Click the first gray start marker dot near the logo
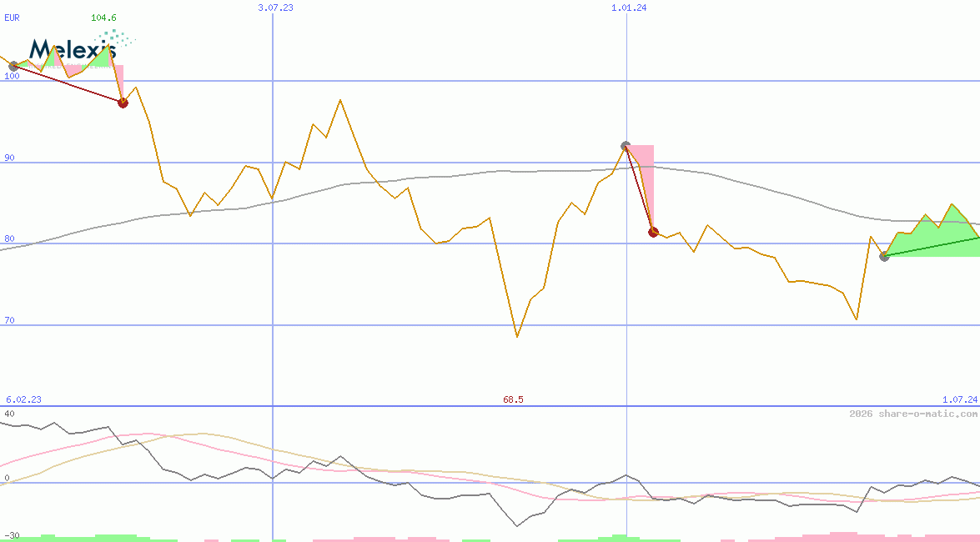 13,66
